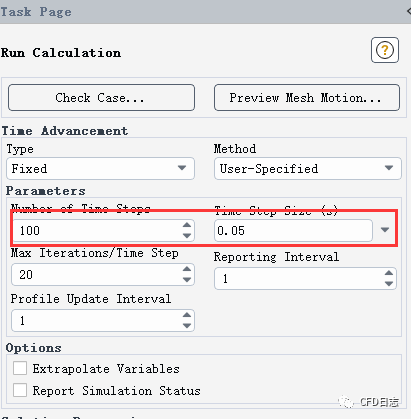This screenshot has height=419, width=411.
Task: Expand the Time Step Size options arrow
Action: (x=385, y=230)
